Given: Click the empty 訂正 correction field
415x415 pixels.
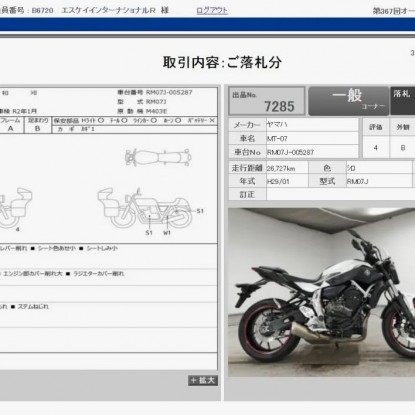Looking at the screenshot, I should tap(340, 194).
